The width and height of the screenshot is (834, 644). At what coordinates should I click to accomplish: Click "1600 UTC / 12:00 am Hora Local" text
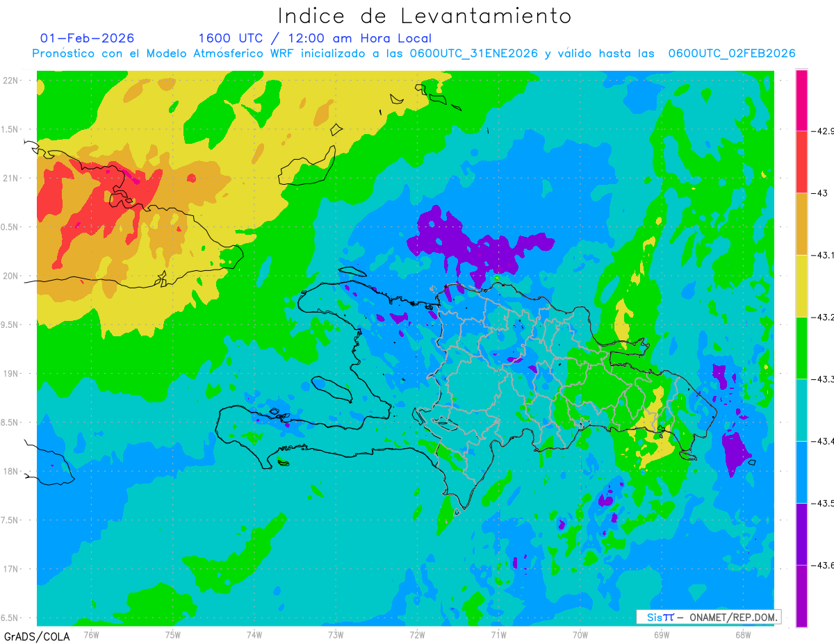point(315,39)
